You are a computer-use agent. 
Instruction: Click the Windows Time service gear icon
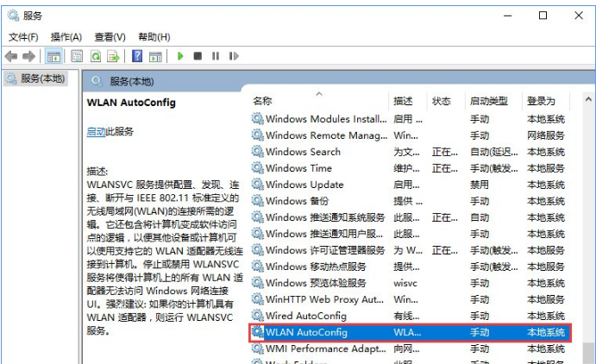click(257, 167)
